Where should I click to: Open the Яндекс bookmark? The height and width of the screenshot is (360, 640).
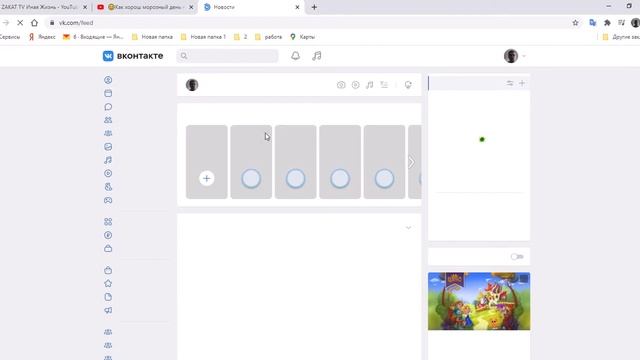(42, 37)
